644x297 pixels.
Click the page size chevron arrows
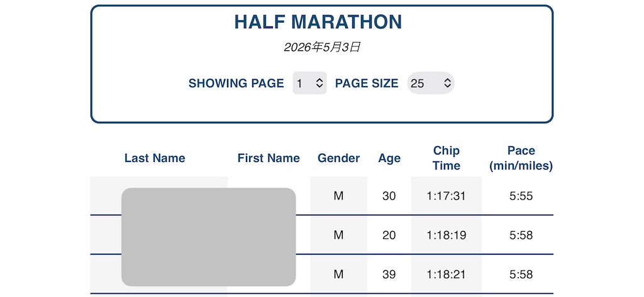[447, 84]
